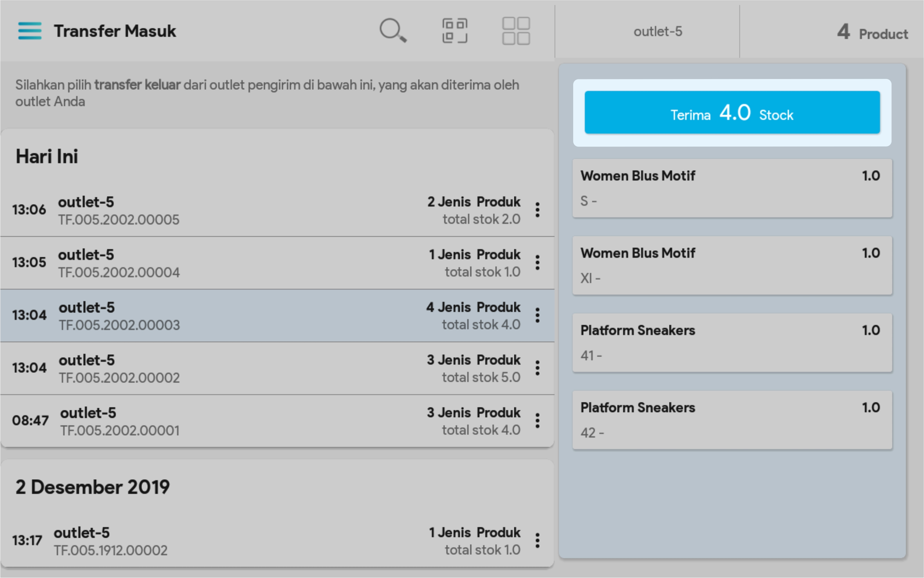924x578 pixels.
Task: Open three-dot menu for TF.005.2002.00001
Action: 537,421
